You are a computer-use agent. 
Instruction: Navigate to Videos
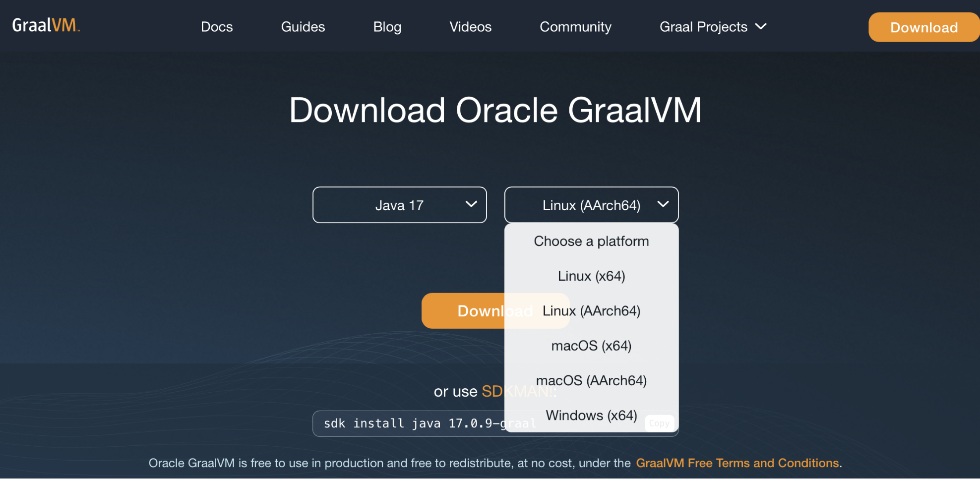(470, 27)
